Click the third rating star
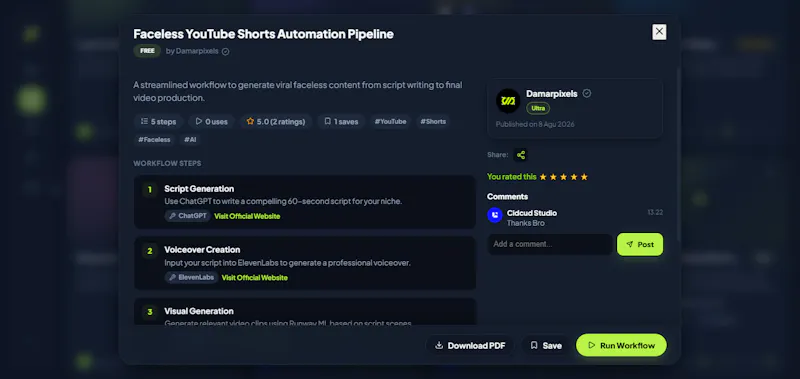 pyautogui.click(x=563, y=177)
